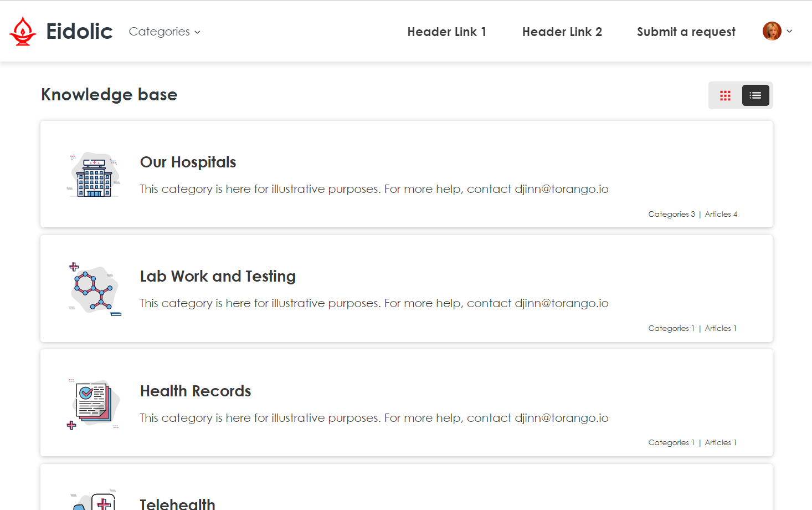
Task: Click the user profile avatar
Action: [772, 31]
